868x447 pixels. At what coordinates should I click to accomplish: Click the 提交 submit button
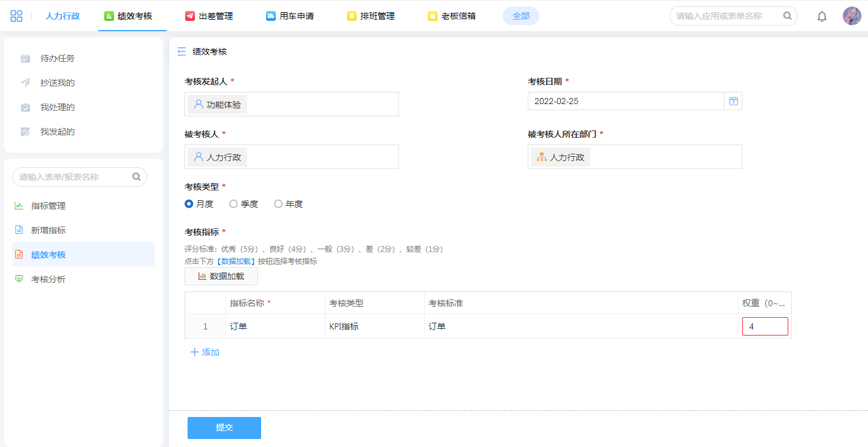tap(224, 428)
